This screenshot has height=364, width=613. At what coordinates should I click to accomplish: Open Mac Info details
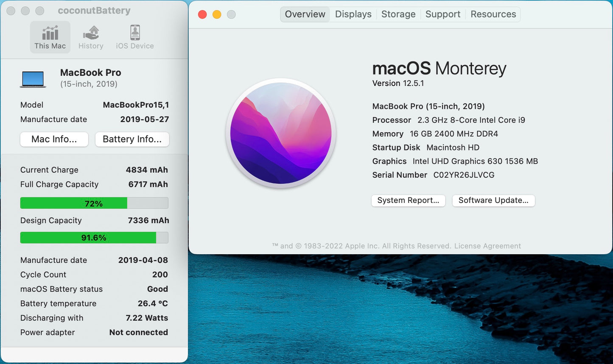[x=54, y=139]
